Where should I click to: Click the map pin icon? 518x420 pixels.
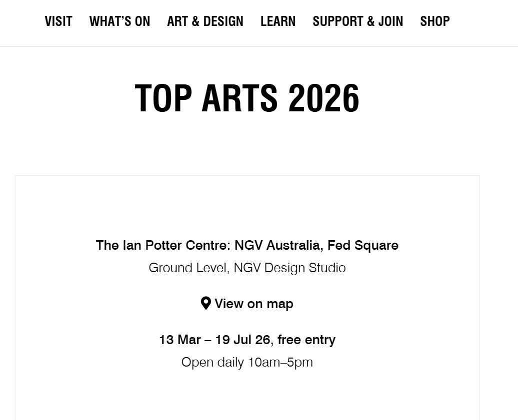pyautogui.click(x=205, y=303)
